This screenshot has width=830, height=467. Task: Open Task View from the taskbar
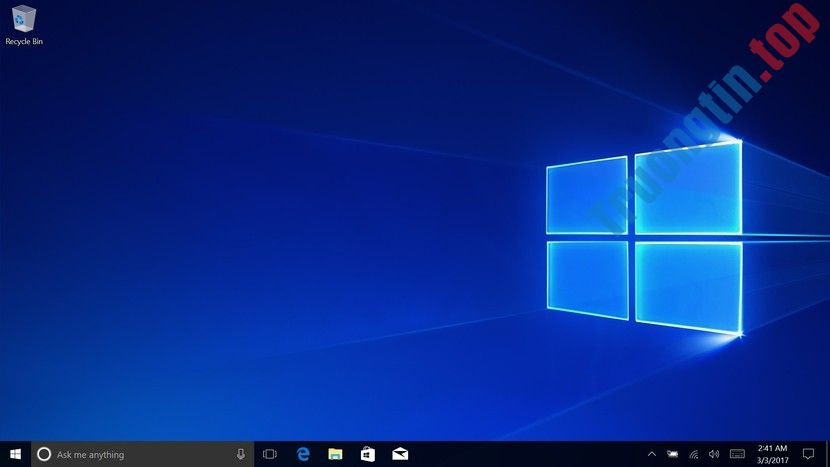tap(270, 454)
